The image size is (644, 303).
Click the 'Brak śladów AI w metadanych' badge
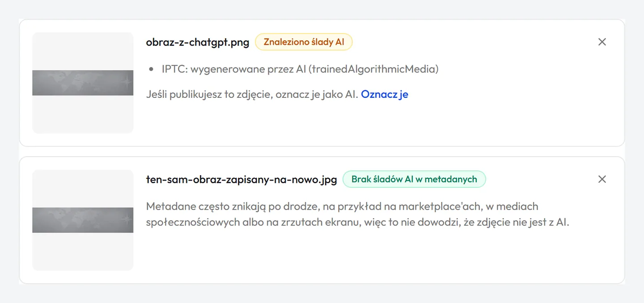tap(414, 179)
